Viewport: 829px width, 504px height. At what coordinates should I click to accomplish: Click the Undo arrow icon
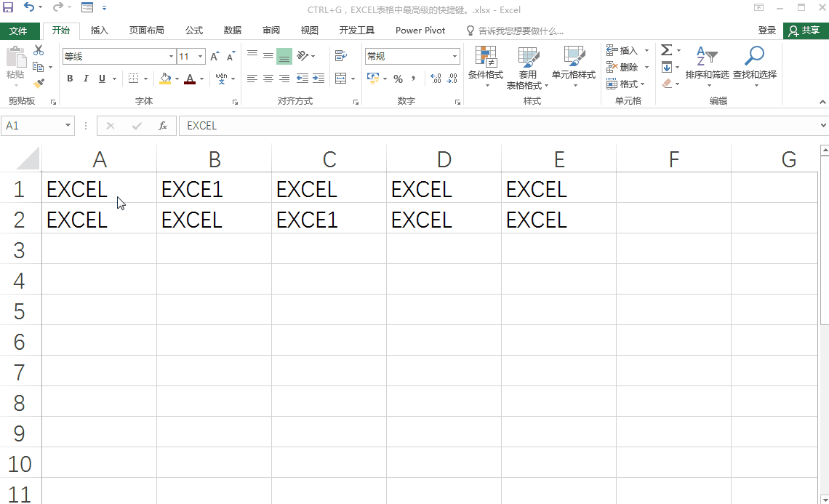point(28,7)
